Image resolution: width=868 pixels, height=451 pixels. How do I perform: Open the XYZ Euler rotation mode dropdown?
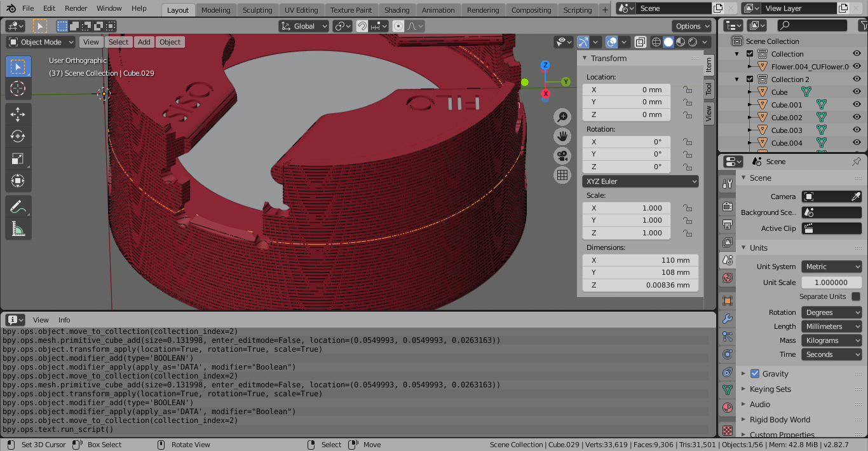[641, 181]
